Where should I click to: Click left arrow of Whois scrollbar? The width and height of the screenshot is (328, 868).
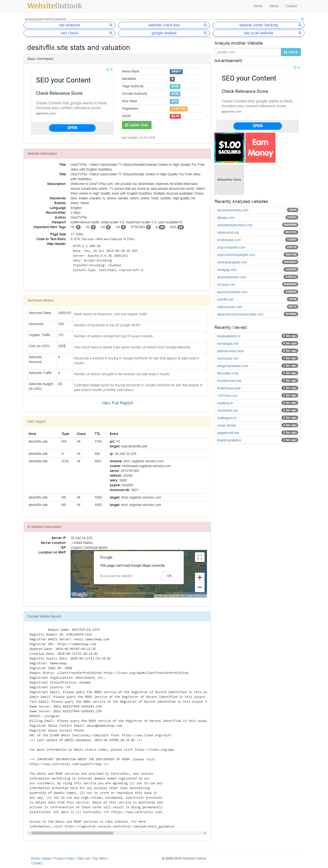pos(29,833)
